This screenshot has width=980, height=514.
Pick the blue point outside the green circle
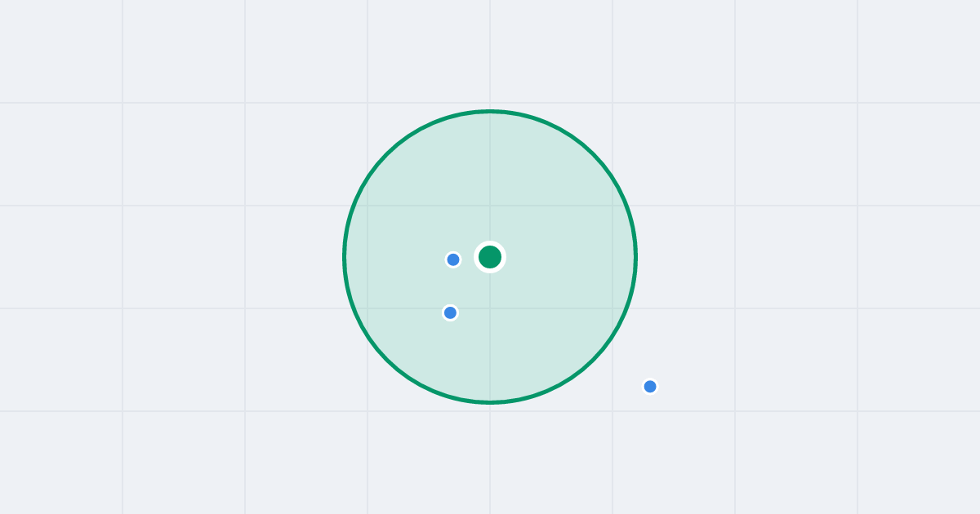[650, 386]
